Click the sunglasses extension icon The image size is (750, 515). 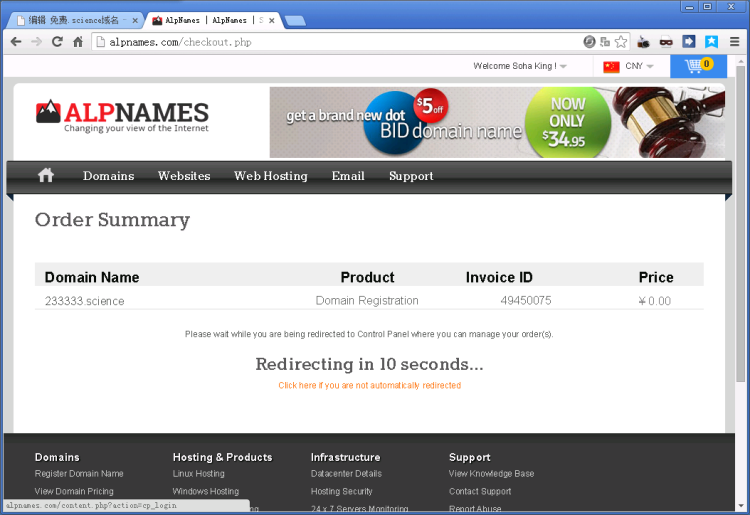coord(666,42)
